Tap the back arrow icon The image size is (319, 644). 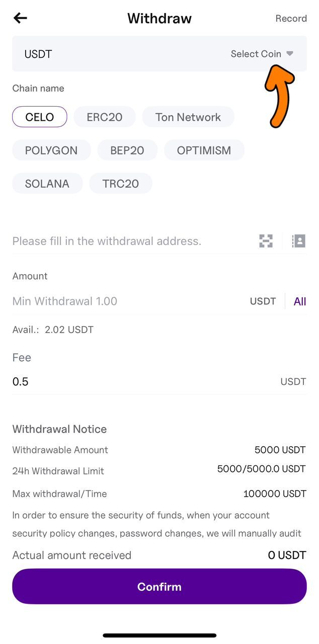click(x=20, y=18)
